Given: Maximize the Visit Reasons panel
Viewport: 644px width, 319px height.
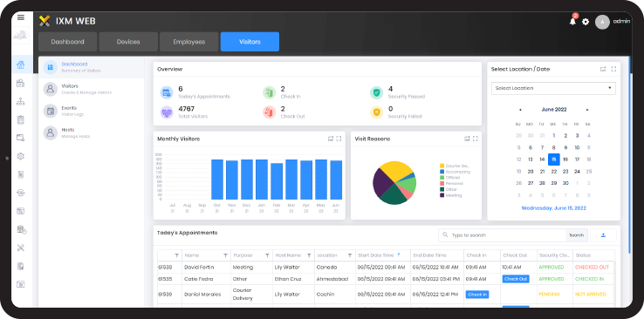Looking at the screenshot, I should click(x=476, y=139).
